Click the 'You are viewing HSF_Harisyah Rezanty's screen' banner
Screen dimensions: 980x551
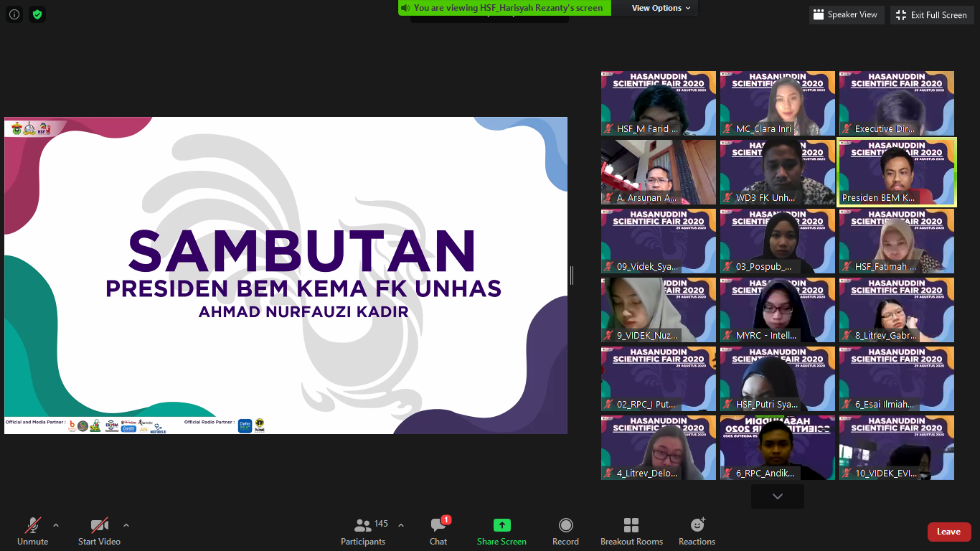pos(505,8)
